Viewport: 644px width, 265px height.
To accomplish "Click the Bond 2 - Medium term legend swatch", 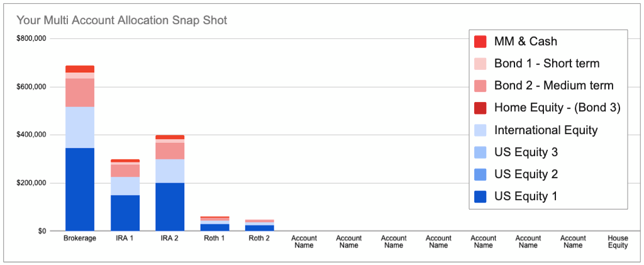I will (x=480, y=86).
